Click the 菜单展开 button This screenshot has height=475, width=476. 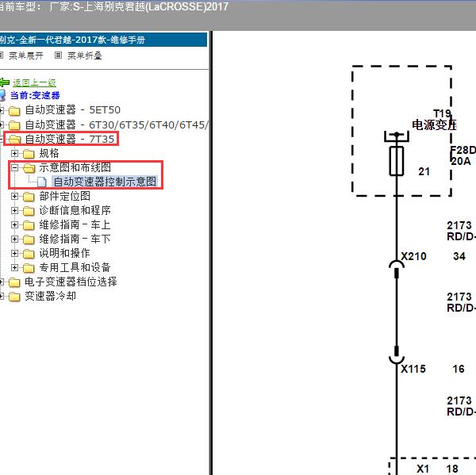[x=26, y=56]
